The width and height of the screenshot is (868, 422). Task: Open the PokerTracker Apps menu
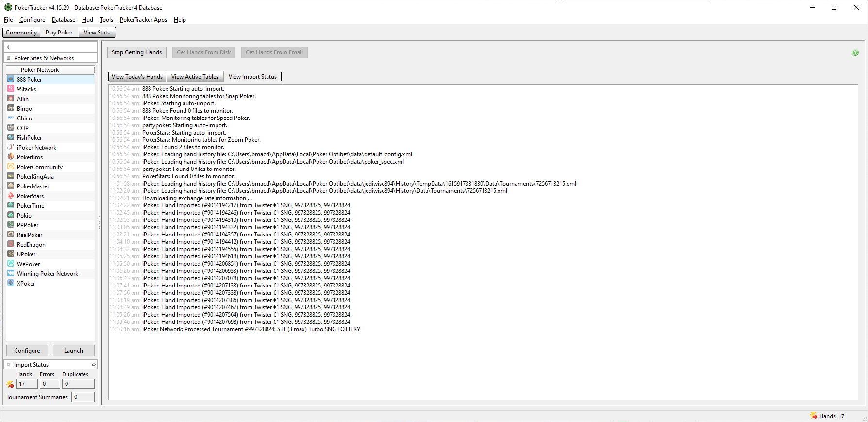point(143,20)
